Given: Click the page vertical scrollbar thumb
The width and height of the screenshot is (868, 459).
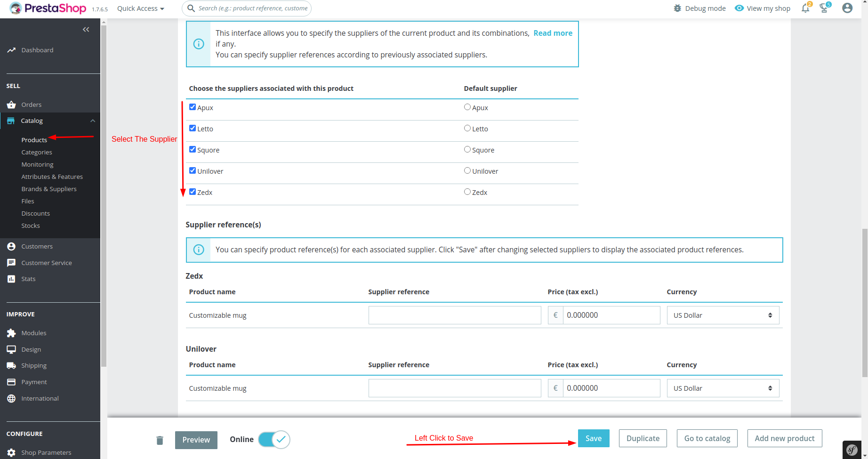Looking at the screenshot, I should [865, 303].
